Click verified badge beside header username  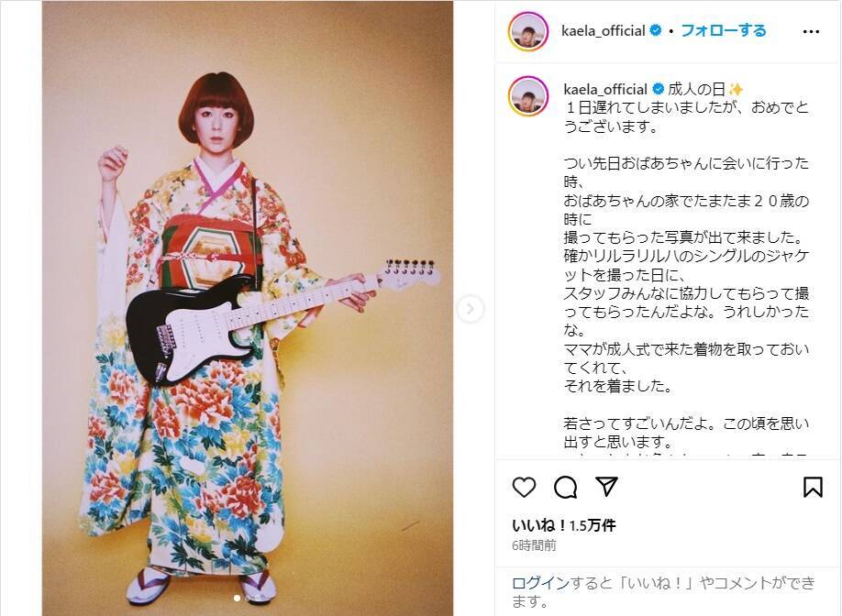click(656, 30)
